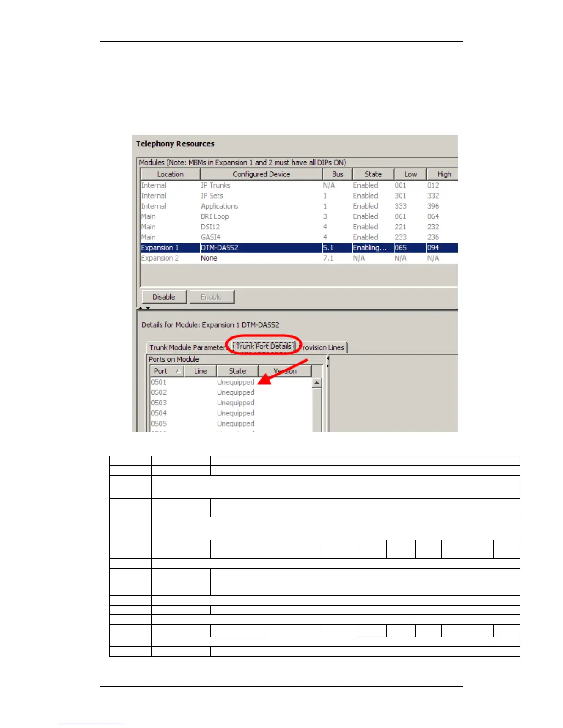Select the IP Sets module row
Image resolution: width=563 pixels, height=728 pixels.
(x=299, y=196)
